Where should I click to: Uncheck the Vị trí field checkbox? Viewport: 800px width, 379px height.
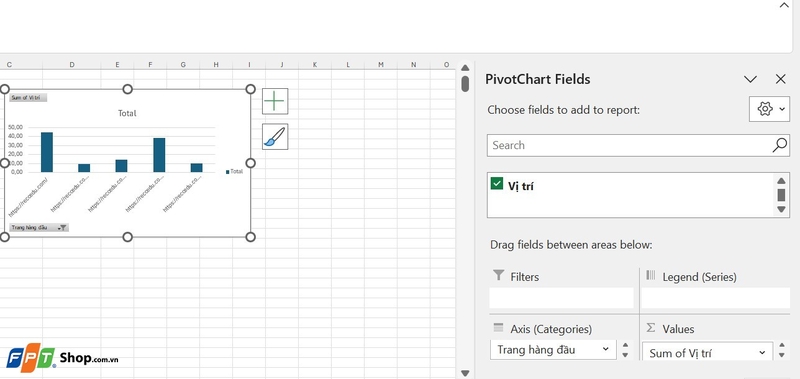click(x=496, y=184)
